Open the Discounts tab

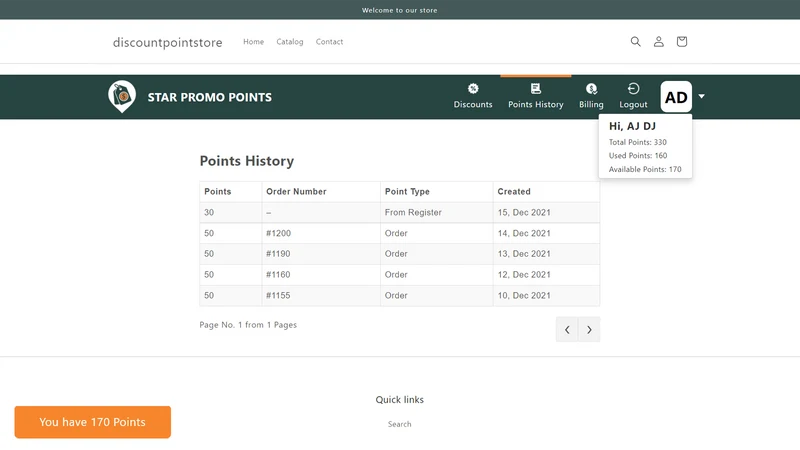[473, 96]
